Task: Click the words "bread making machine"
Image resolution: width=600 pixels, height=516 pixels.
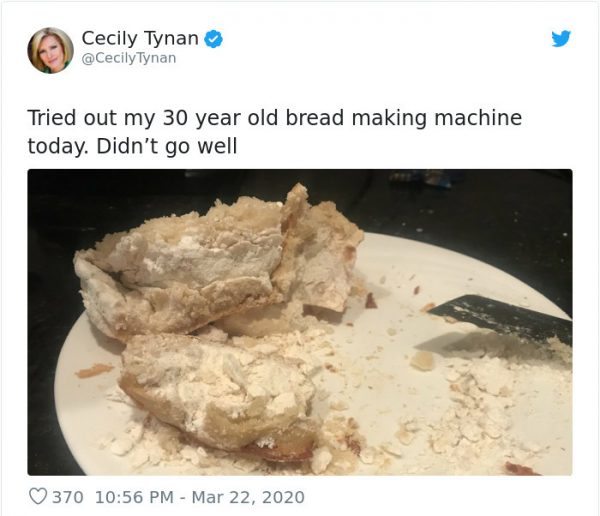Action: [x=404, y=118]
